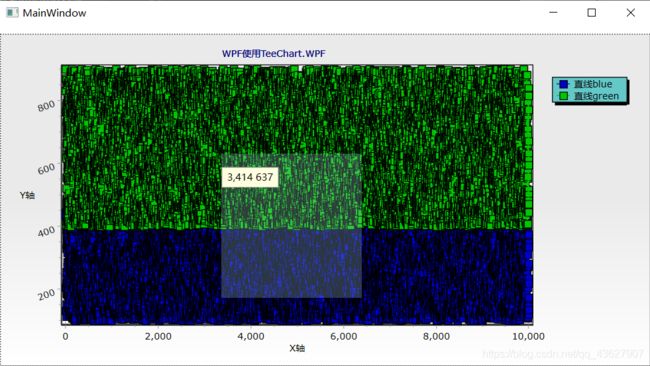The width and height of the screenshot is (650, 366).
Task: Click the 2,000 label on X axis
Action: tap(158, 336)
